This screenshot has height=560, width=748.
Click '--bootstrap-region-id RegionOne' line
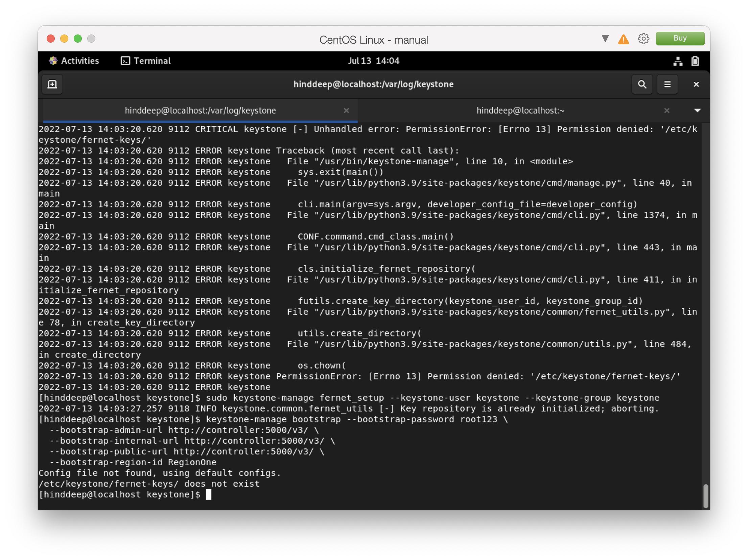pyautogui.click(x=133, y=462)
